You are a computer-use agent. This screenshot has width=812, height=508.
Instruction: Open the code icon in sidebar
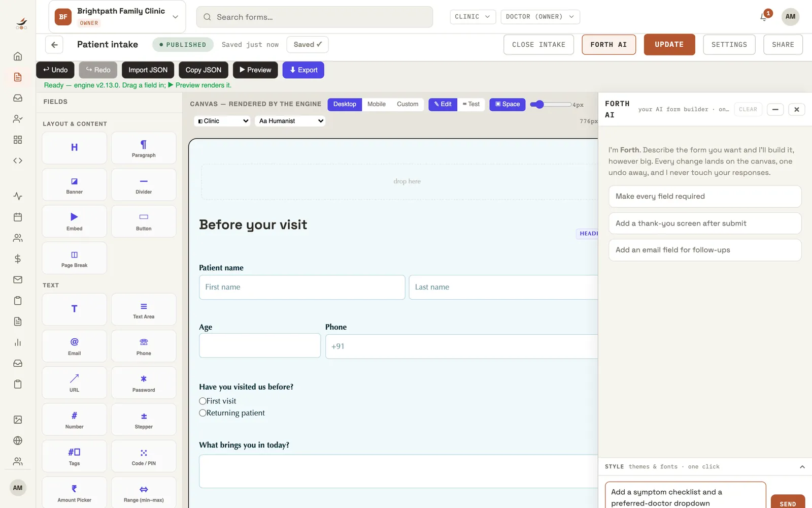coord(18,161)
